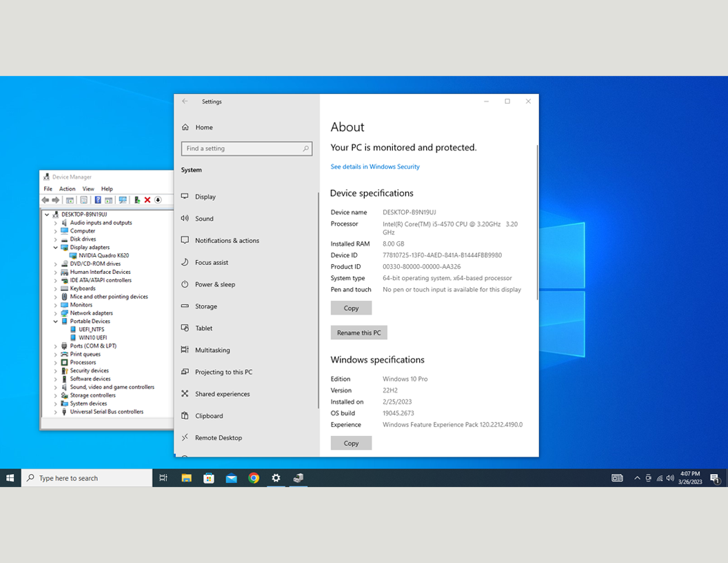Click the Properties icon in Device Manager toolbar
728x563 pixels.
pos(83,200)
